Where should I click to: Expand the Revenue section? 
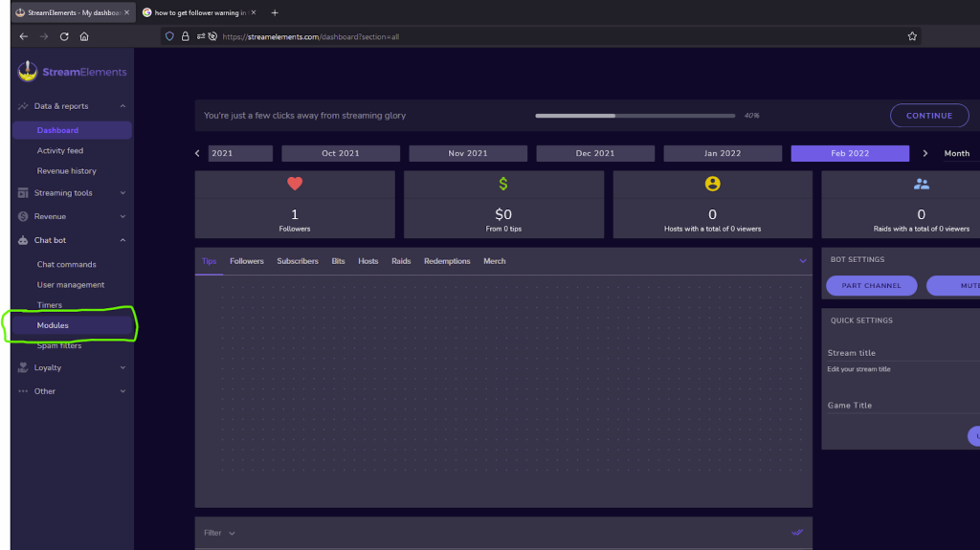122,216
